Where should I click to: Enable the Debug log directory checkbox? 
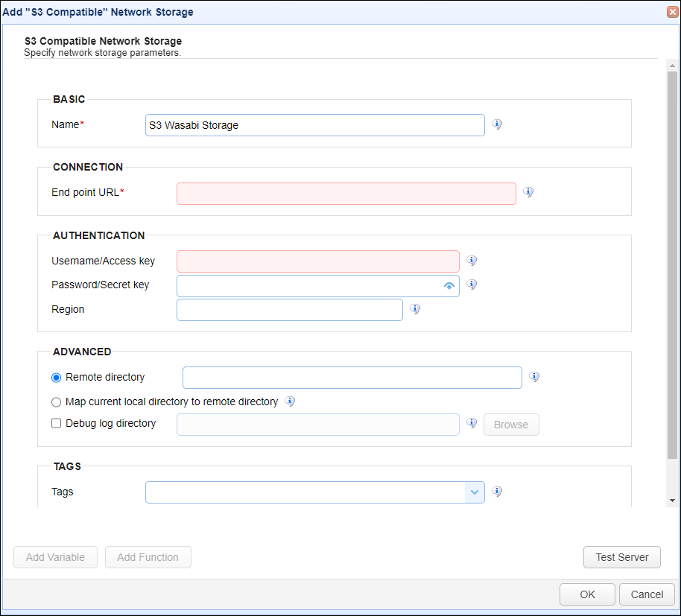click(x=56, y=423)
